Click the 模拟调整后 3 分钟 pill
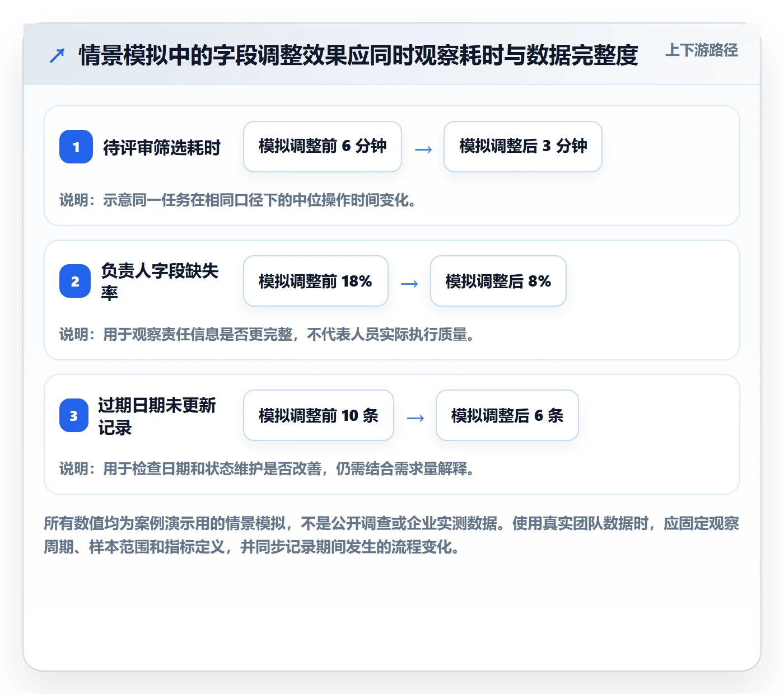The width and height of the screenshot is (784, 694). [x=523, y=147]
